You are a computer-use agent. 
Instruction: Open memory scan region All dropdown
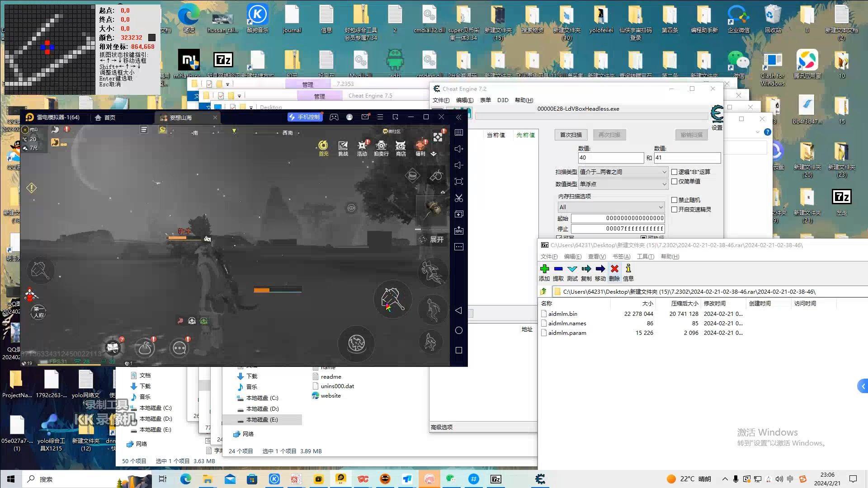611,207
